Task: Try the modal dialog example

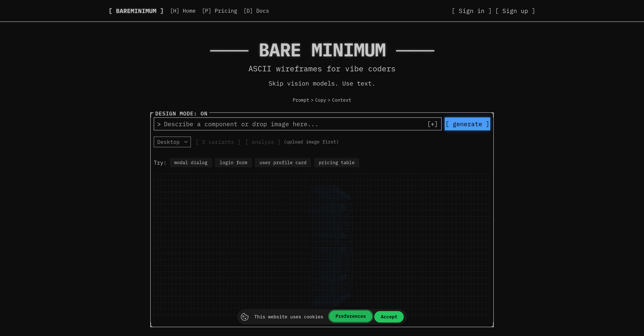Action: pyautogui.click(x=191, y=163)
